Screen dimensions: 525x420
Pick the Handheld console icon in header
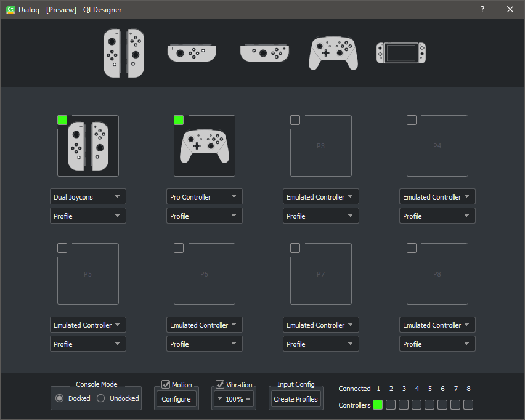click(x=401, y=53)
